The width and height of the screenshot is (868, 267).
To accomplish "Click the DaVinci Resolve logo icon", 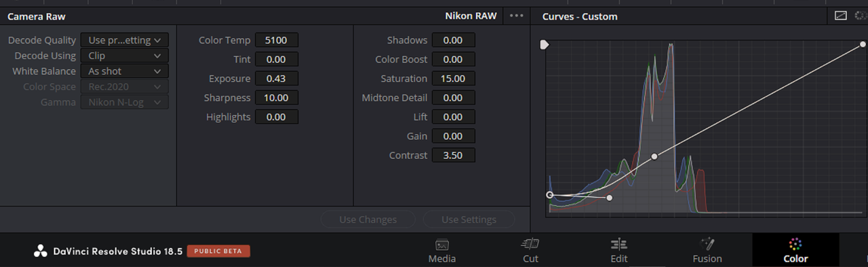I will [x=41, y=251].
